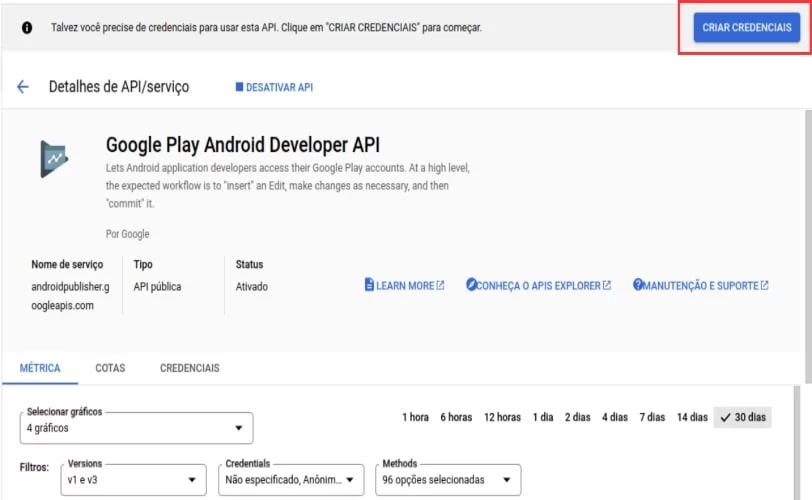
Task: Click the 'API pública' value
Action: (157, 287)
